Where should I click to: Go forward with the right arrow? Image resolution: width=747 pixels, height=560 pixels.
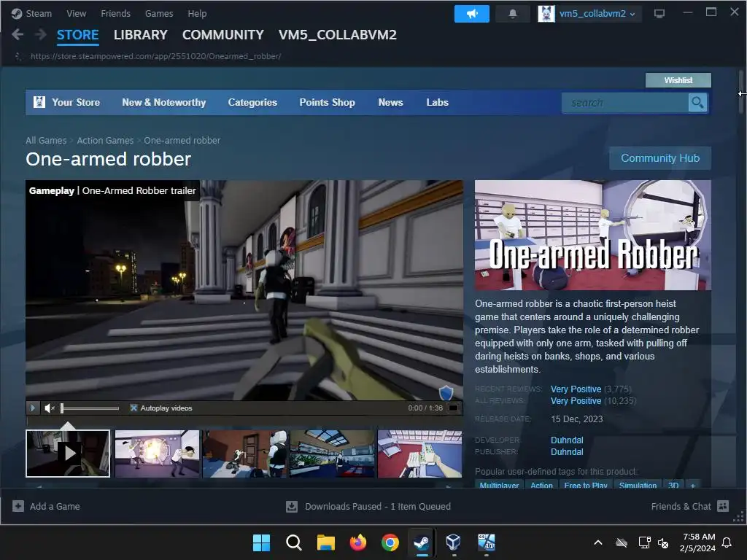coord(41,34)
